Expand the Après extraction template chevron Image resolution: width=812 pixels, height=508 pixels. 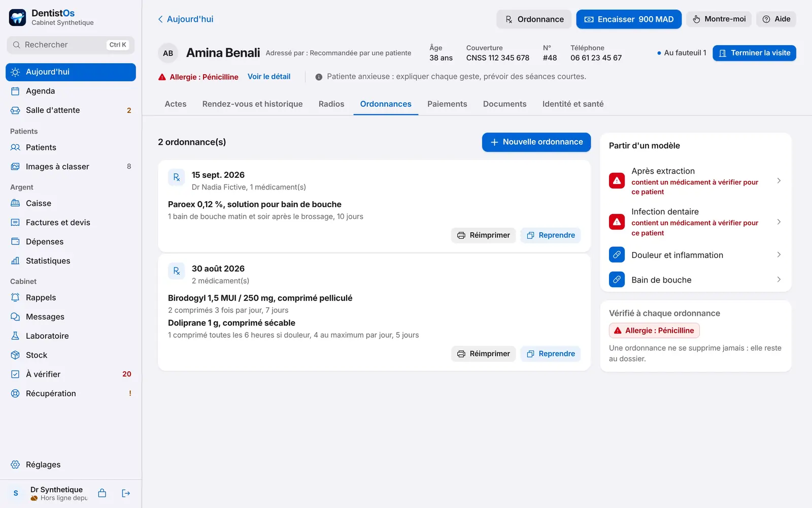[779, 181]
